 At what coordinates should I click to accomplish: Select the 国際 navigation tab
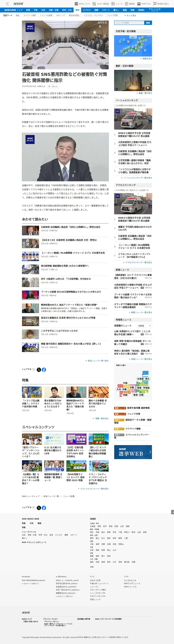click(x=96, y=10)
